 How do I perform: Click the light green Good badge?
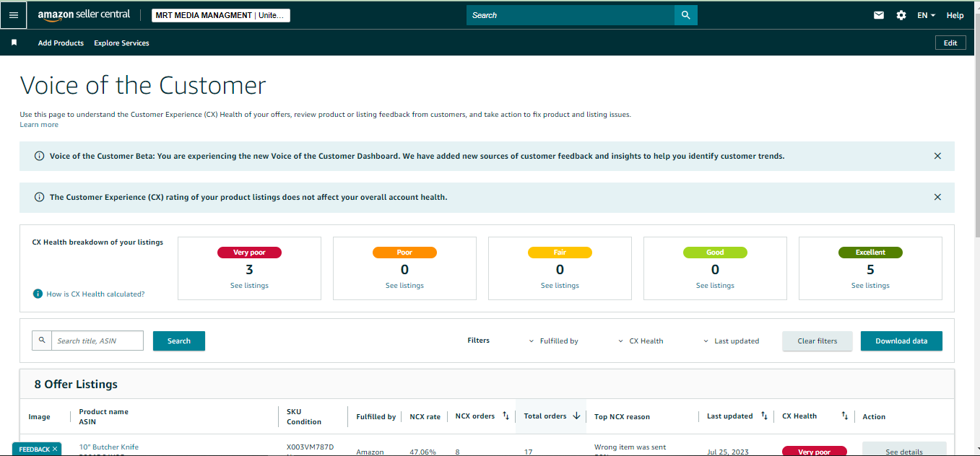point(715,253)
